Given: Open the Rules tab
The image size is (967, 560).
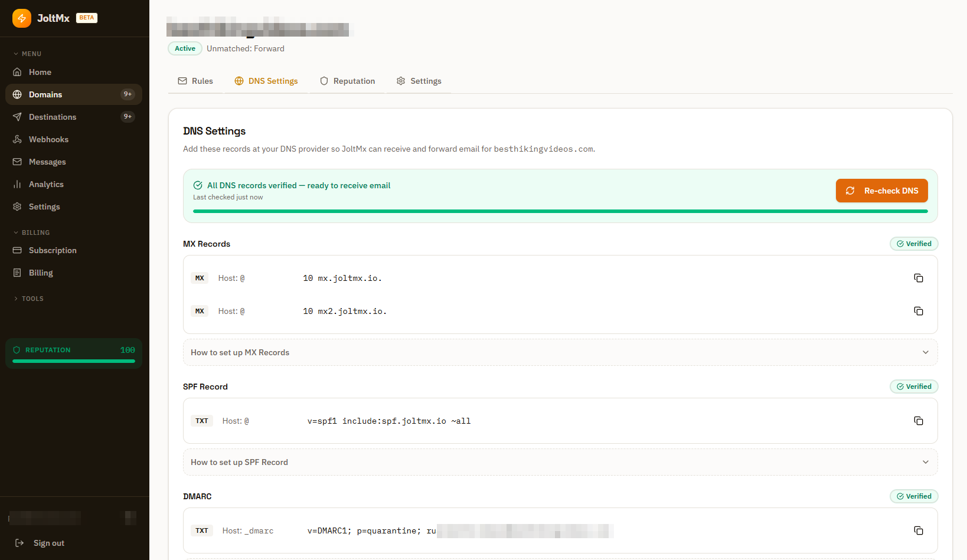Looking at the screenshot, I should point(195,81).
